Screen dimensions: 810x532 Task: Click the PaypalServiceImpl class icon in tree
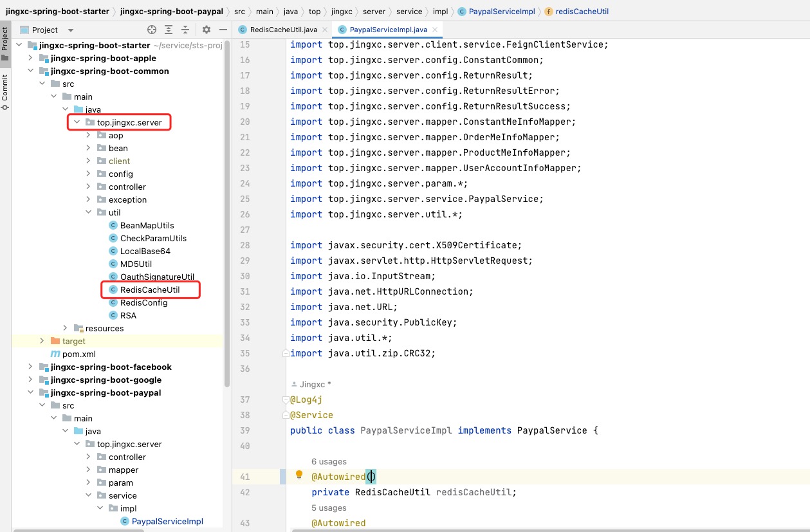click(125, 521)
